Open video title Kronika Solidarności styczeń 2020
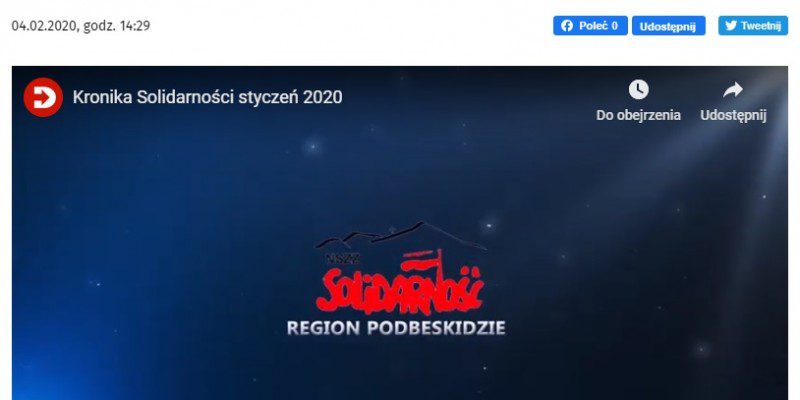This screenshot has width=800, height=400. 208,97
